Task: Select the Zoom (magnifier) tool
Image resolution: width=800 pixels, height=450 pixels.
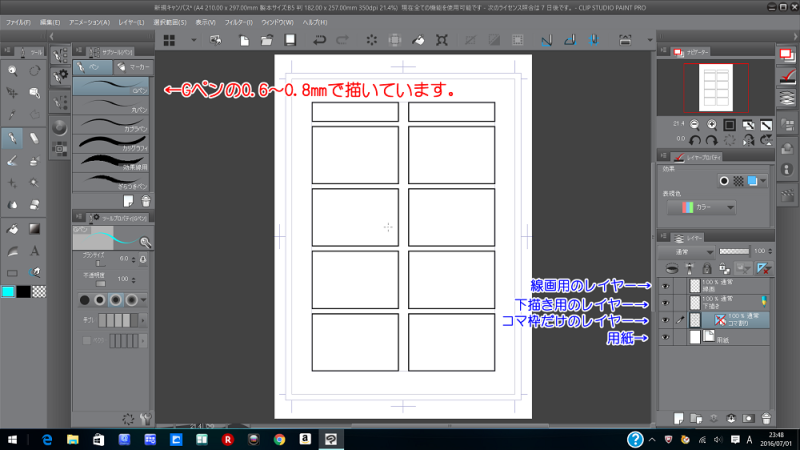Action: (x=12, y=71)
